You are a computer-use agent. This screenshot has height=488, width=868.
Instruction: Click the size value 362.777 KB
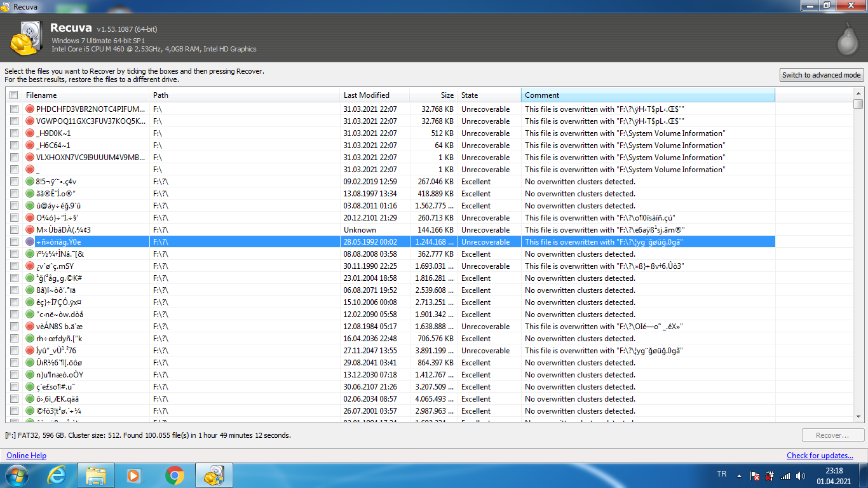pyautogui.click(x=435, y=254)
